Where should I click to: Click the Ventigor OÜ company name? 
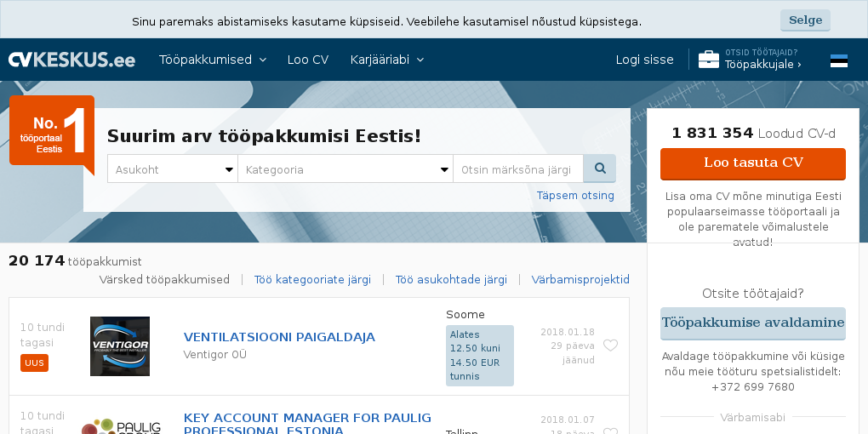pyautogui.click(x=214, y=354)
